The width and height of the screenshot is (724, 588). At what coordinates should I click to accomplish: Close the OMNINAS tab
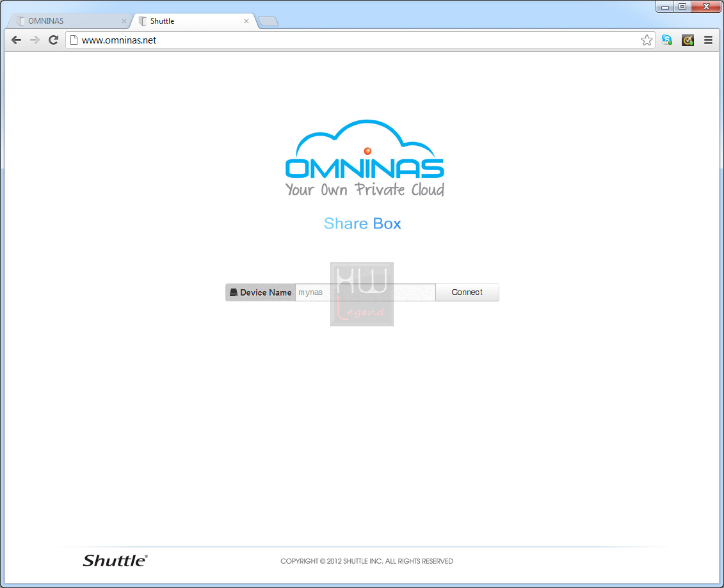[x=124, y=21]
